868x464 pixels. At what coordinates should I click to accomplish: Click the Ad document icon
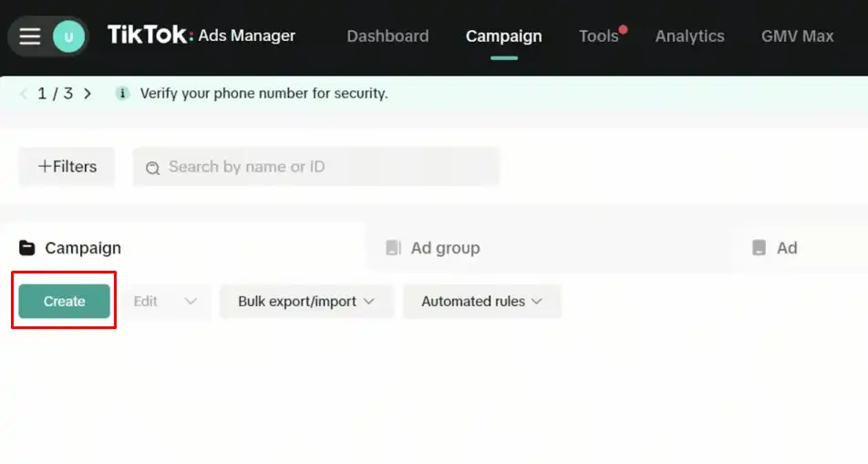click(x=759, y=248)
